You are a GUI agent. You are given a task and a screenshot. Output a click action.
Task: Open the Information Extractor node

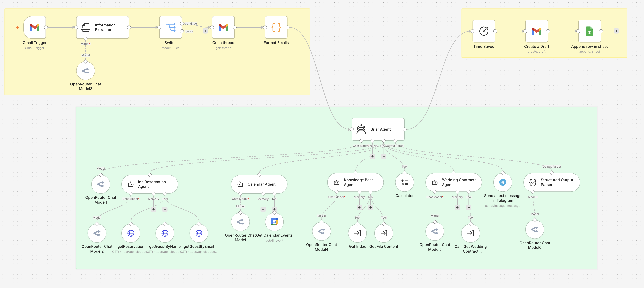tap(103, 27)
